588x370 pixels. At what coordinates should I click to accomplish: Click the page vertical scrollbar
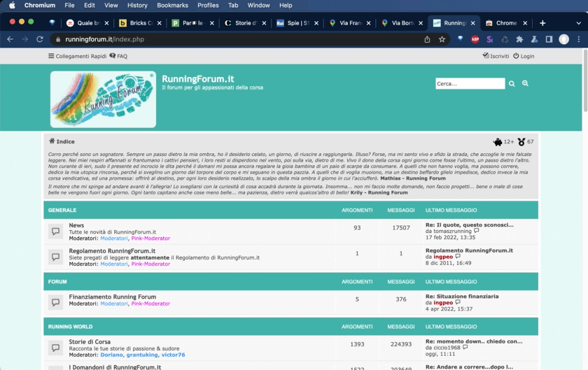point(585,80)
